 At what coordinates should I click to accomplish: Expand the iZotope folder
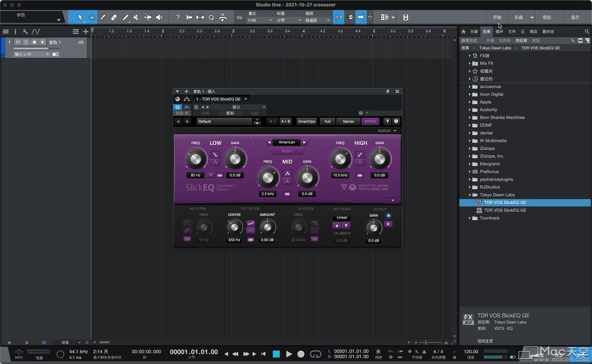point(470,148)
